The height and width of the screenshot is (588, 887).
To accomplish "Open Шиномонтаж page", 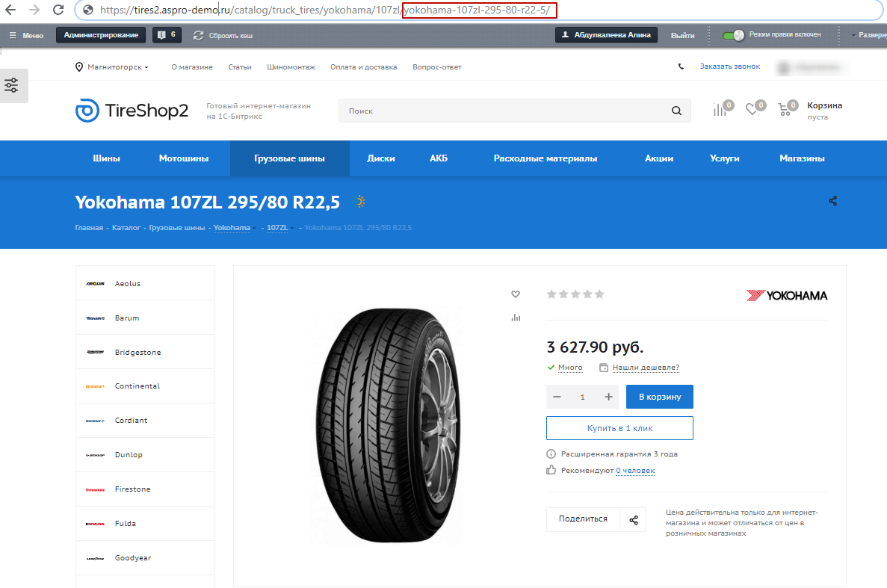I will 291,66.
